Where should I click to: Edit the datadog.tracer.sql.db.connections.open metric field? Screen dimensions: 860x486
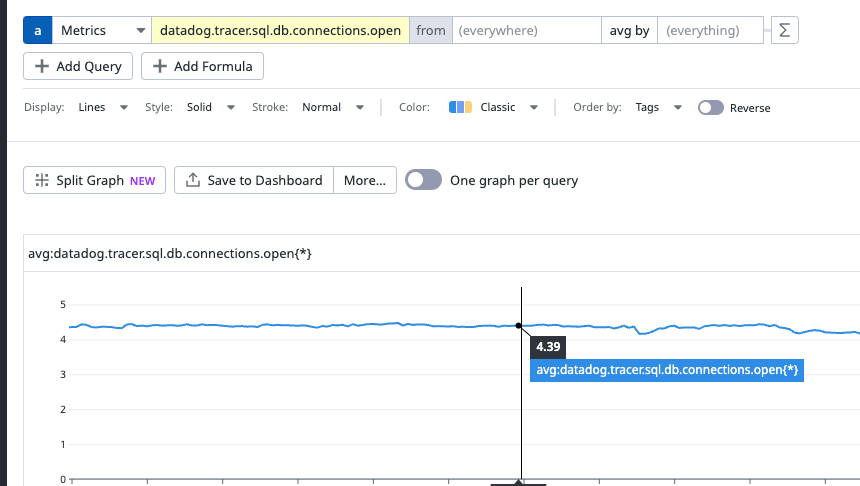point(280,30)
